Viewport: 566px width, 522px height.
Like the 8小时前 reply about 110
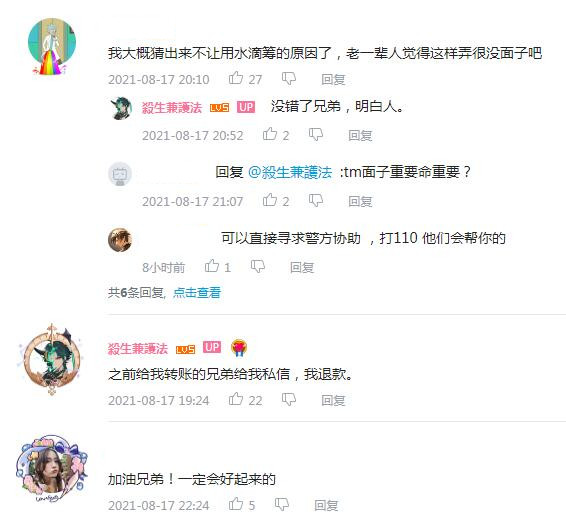pyautogui.click(x=212, y=266)
